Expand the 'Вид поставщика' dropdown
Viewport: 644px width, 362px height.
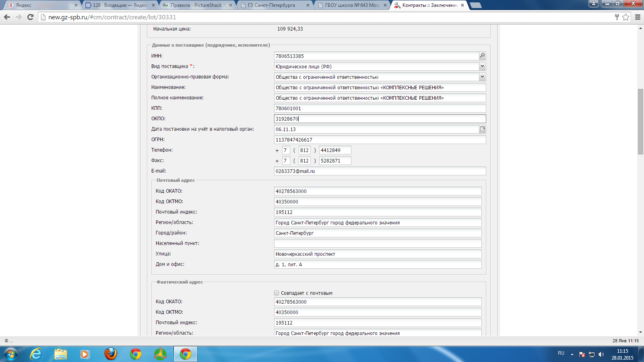(x=482, y=66)
